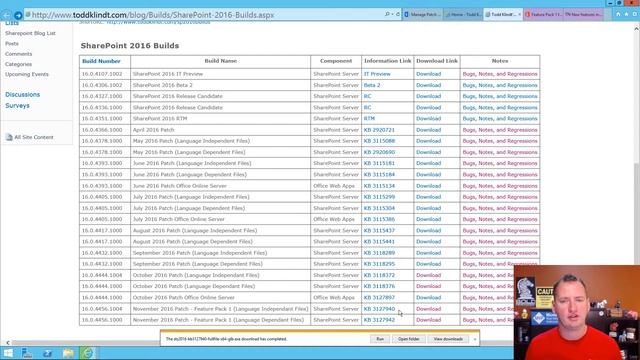This screenshot has height=360, width=640.
Task: Switch to the New features tab
Action: pyautogui.click(x=584, y=15)
